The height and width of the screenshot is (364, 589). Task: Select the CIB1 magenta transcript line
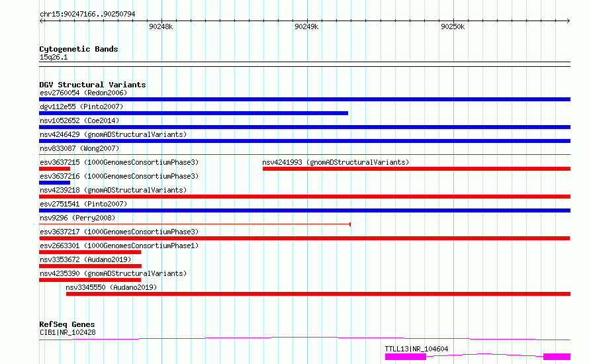(x=304, y=338)
